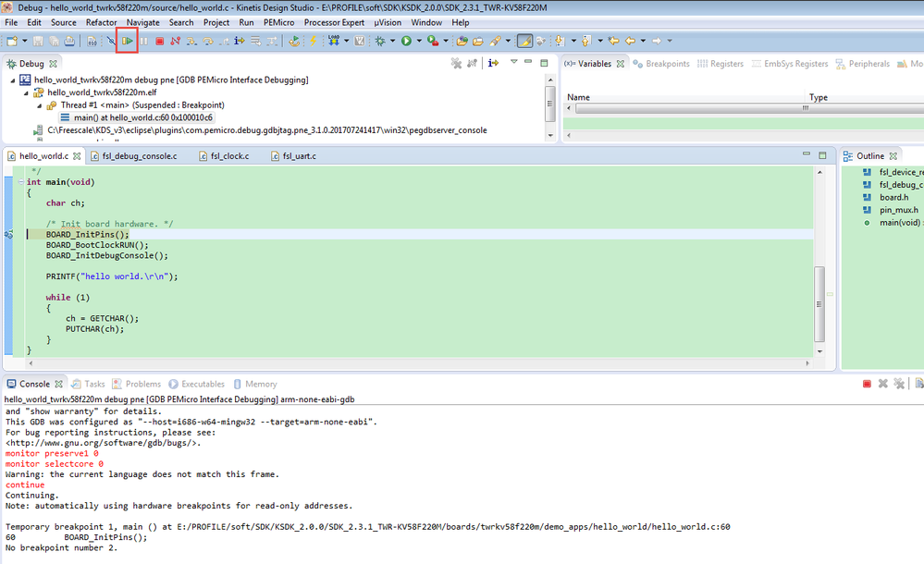
Task: Click the red Terminate icon in Console
Action: tap(867, 385)
